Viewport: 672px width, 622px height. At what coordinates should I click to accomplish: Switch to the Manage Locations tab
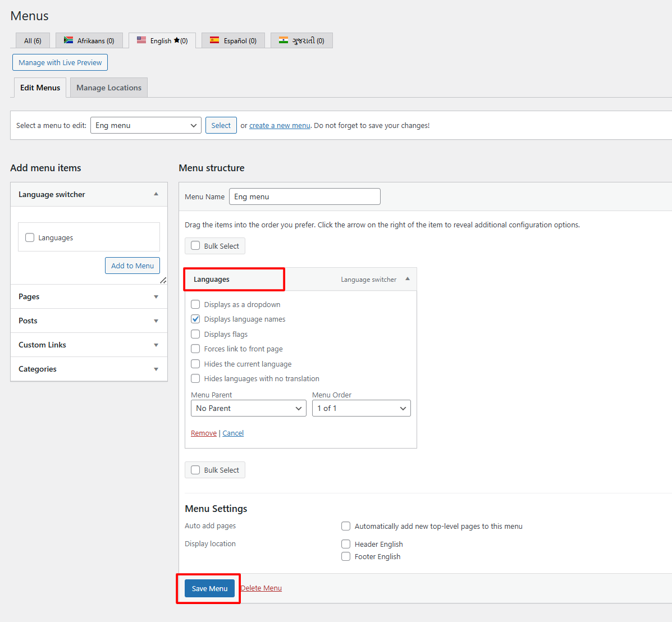pyautogui.click(x=109, y=88)
